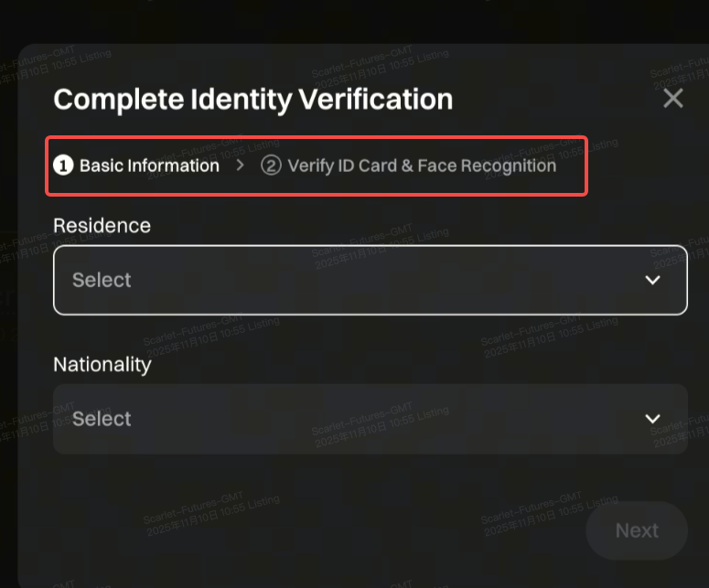Go to the Basic Information step
Screen dimensions: 709x588
click(x=149, y=166)
